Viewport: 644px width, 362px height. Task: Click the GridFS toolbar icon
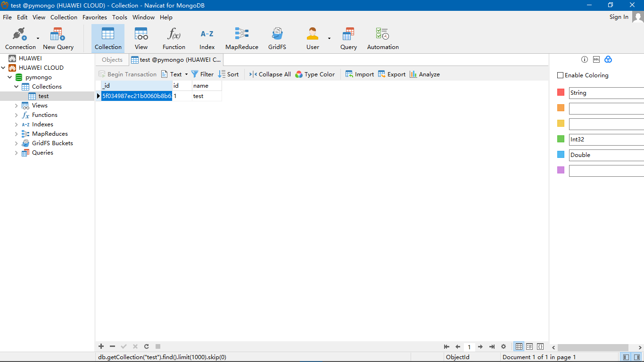click(277, 38)
